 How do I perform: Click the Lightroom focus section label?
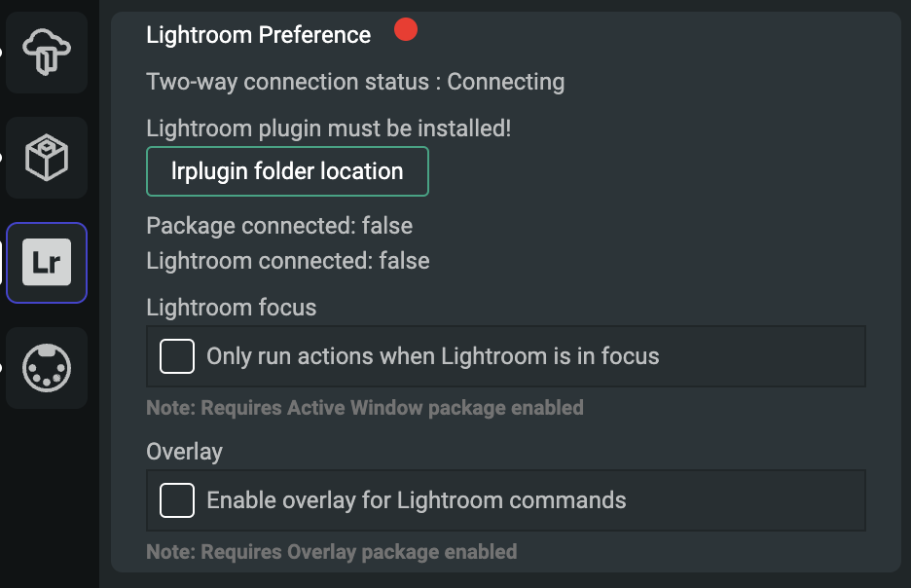click(232, 308)
